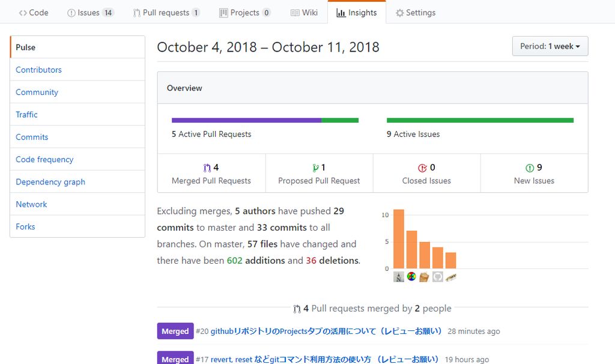
Task: Click the Settings gear icon
Action: 399,11
